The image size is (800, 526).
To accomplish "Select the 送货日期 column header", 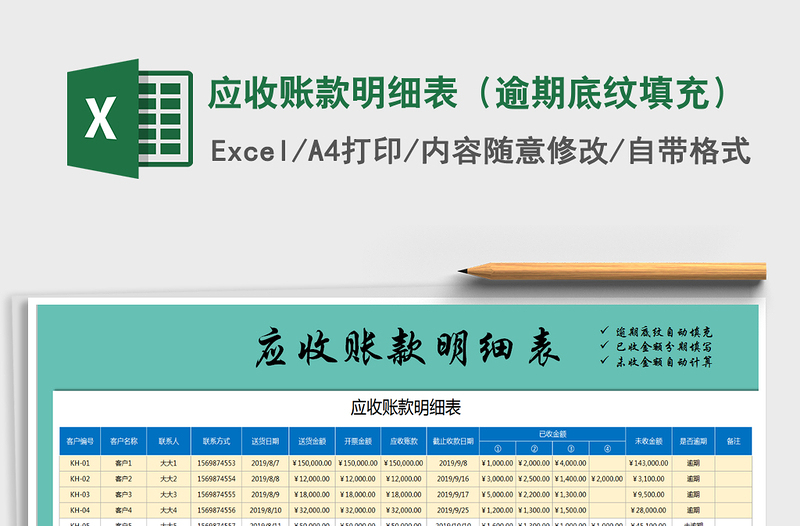I will point(265,441).
